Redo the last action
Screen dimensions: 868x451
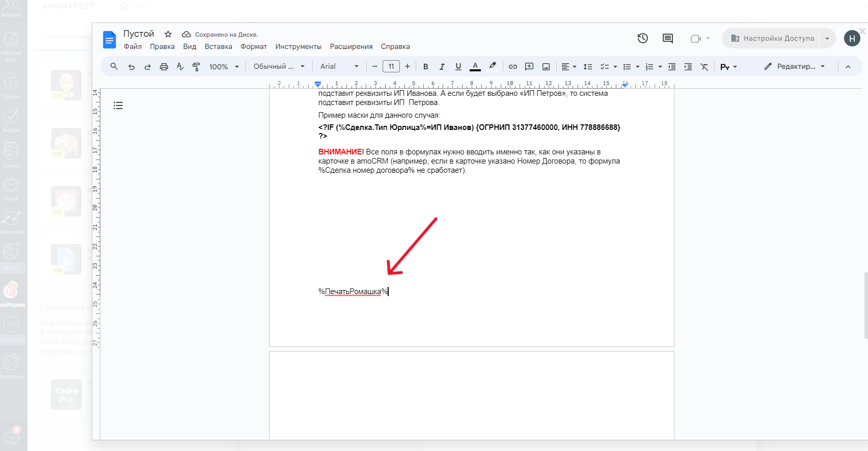[x=148, y=67]
